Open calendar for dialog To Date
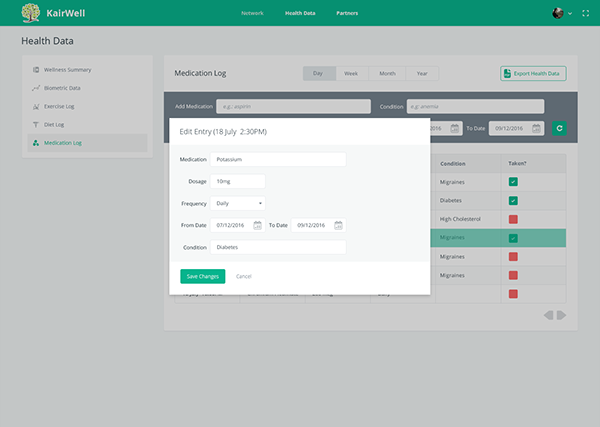 [338, 225]
